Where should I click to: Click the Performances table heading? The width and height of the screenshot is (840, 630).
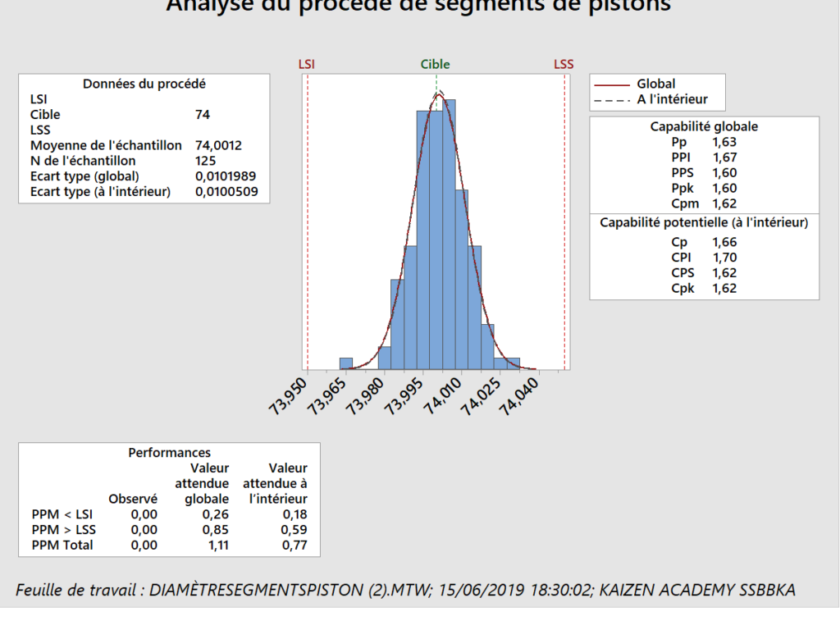point(169,453)
